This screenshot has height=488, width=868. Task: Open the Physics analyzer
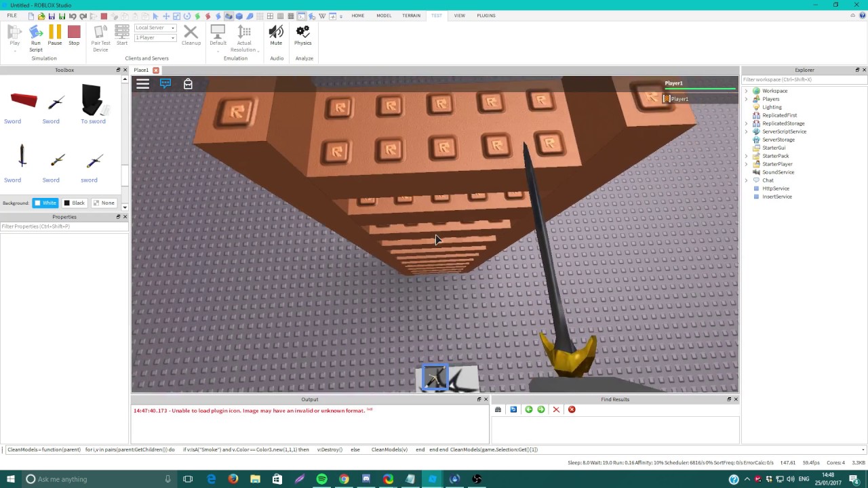303,36
